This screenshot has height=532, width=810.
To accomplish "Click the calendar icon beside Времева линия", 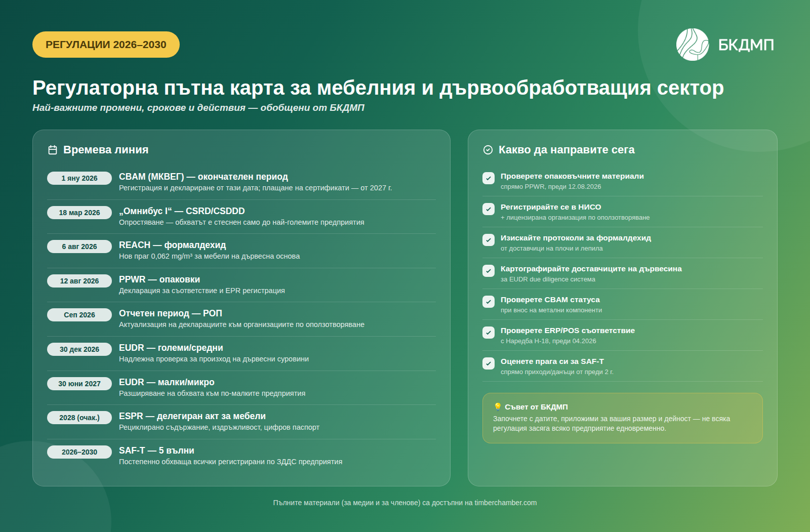I will point(53,150).
